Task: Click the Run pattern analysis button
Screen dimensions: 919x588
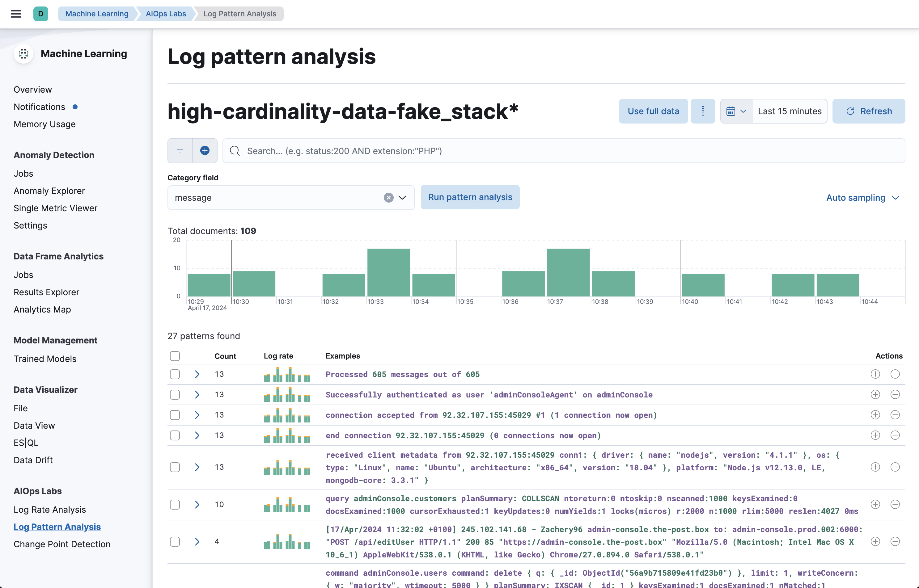Action: [x=470, y=197]
